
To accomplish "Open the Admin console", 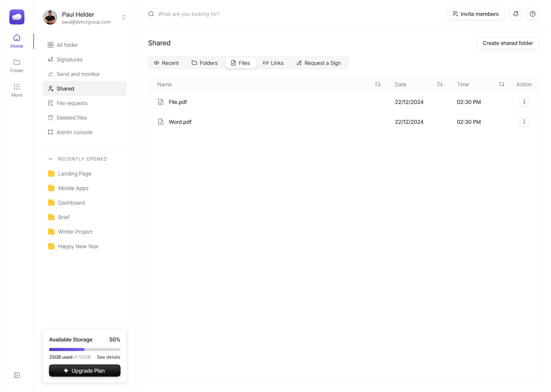I will click(x=85, y=132).
